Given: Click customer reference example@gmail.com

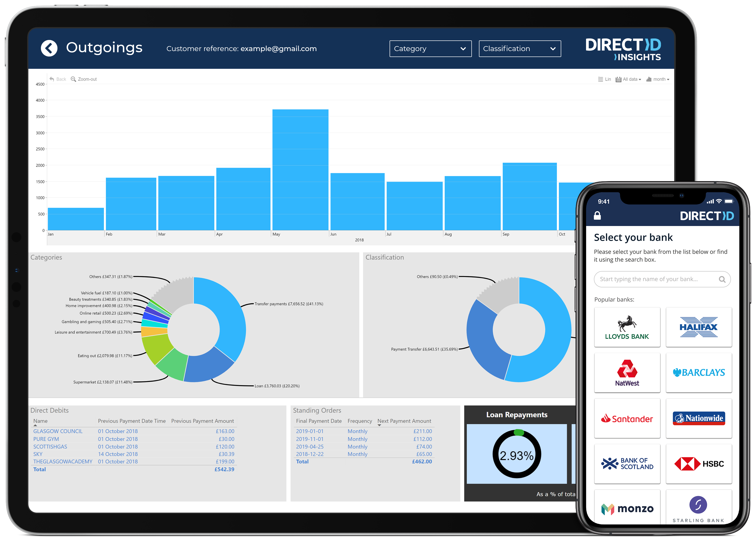Looking at the screenshot, I should (x=278, y=49).
